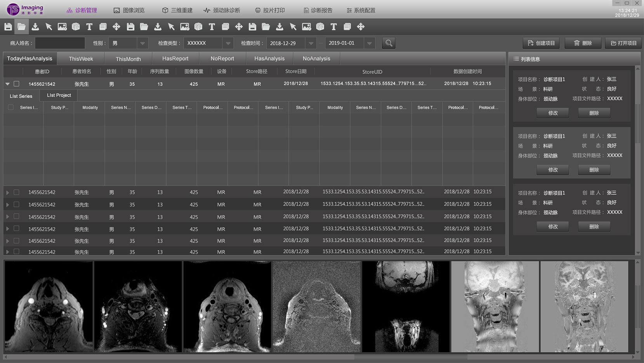Screen dimensions: 644x363
Task: Click the leftmost cursor pointer toolbar icon
Action: [x=49, y=27]
